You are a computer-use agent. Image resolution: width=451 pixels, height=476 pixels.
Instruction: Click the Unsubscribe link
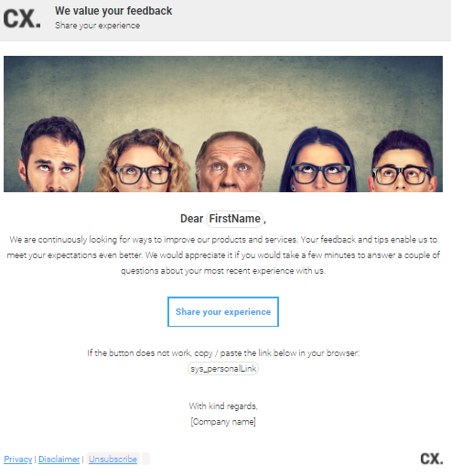[113, 459]
